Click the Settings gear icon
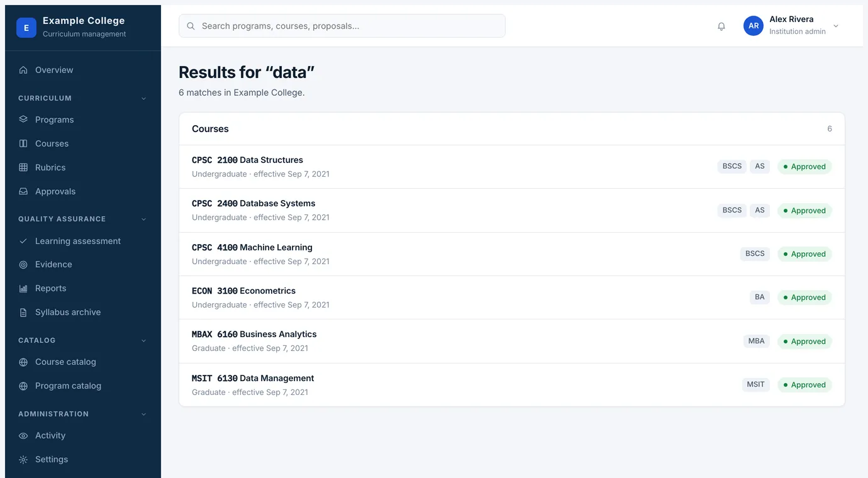 [23, 460]
